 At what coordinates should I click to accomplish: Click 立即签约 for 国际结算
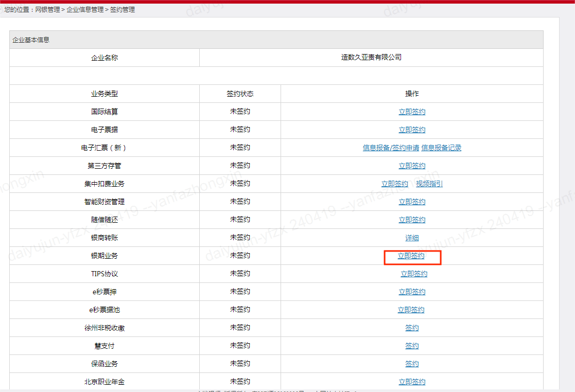(x=412, y=112)
